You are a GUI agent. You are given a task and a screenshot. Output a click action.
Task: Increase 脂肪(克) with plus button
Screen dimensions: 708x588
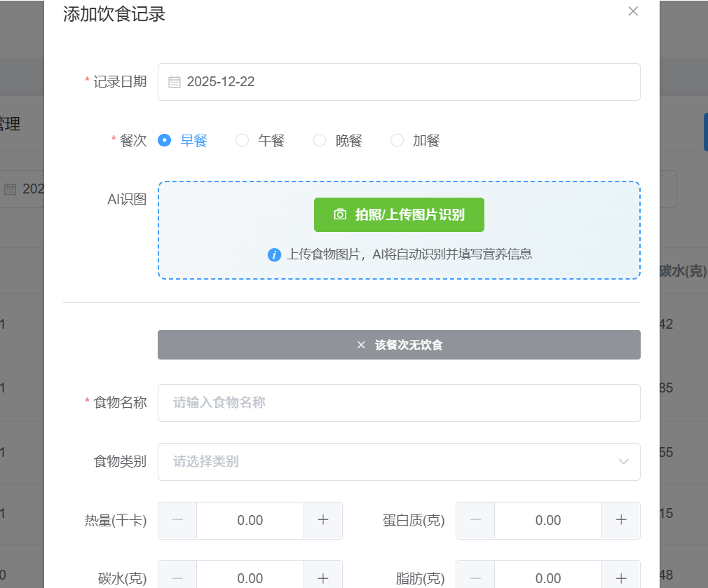coord(621,578)
